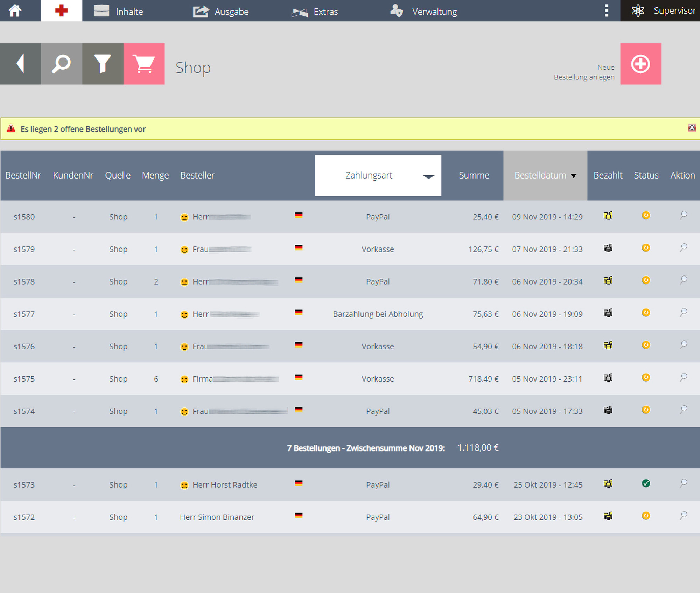View details of order s1580
Image resolution: width=700 pixels, height=593 pixels.
coord(683,215)
